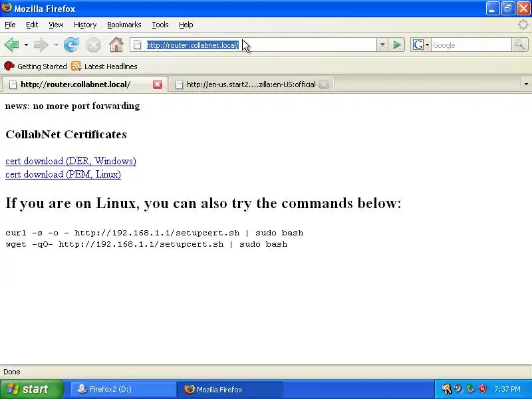The height and width of the screenshot is (399, 532).
Task: Click the keys icon in system tray
Action: pos(446,389)
